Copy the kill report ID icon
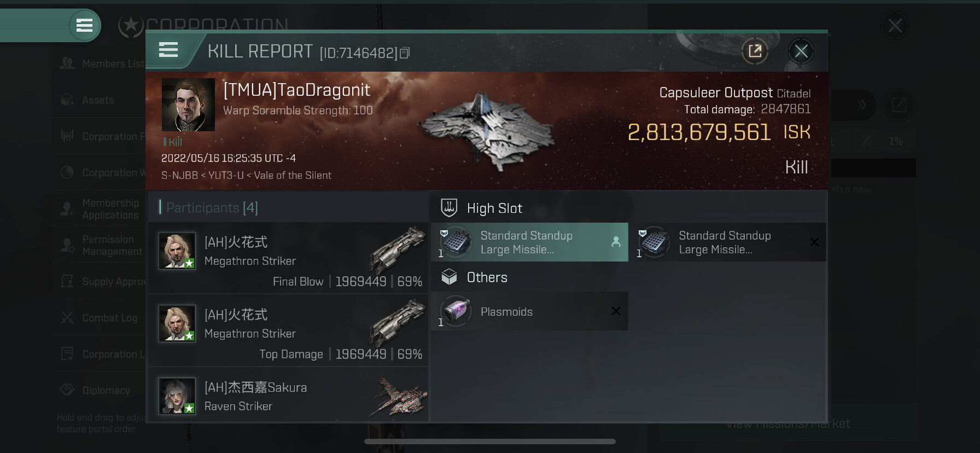Viewport: 980px width, 453px height. (x=405, y=53)
